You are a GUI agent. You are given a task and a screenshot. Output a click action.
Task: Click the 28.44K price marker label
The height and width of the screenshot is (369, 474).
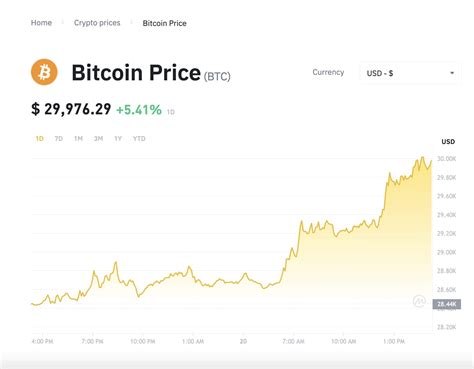point(447,304)
